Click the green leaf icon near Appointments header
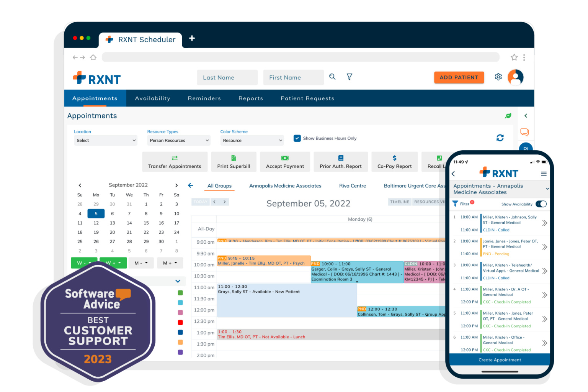The height and width of the screenshot is (392, 588). tap(508, 115)
